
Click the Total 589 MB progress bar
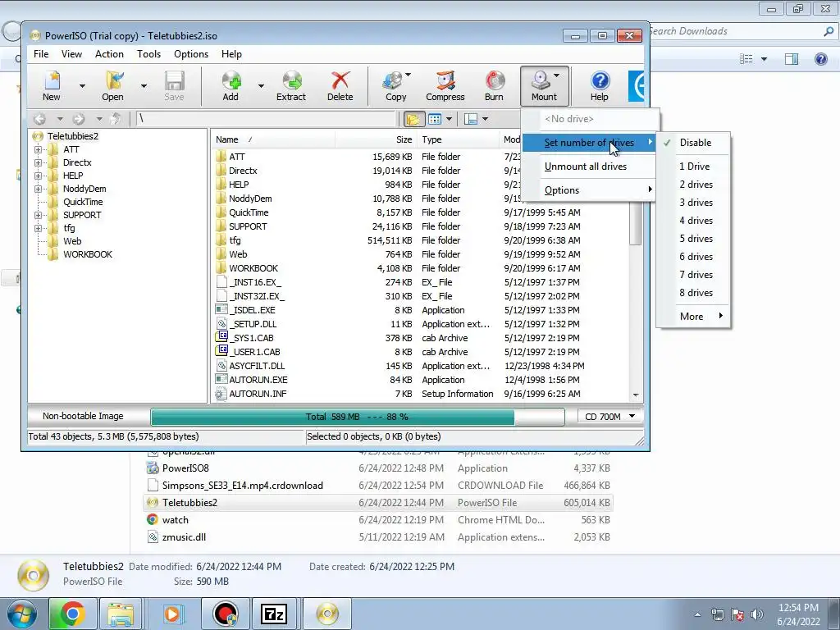(x=358, y=417)
